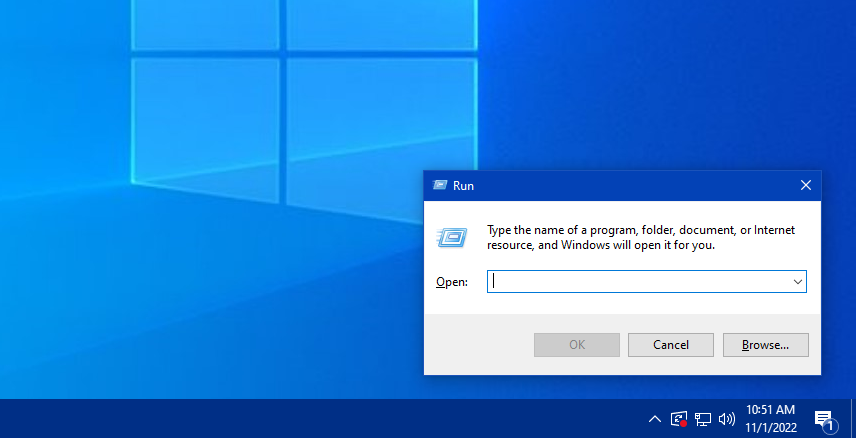Open the speaker volume tray icon

click(727, 419)
